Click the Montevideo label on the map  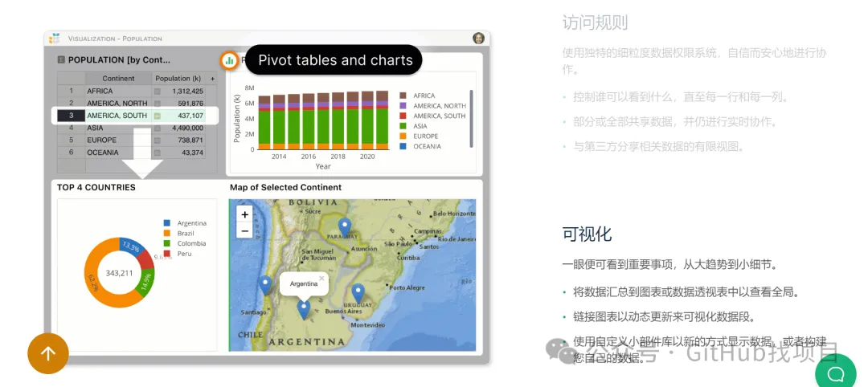(367, 325)
